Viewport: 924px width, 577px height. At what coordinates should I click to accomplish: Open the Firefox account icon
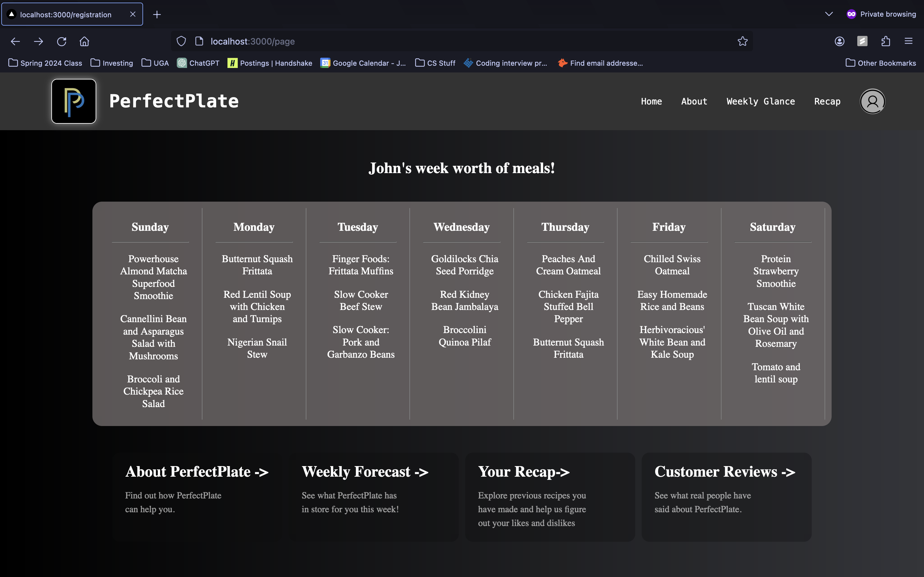click(839, 41)
